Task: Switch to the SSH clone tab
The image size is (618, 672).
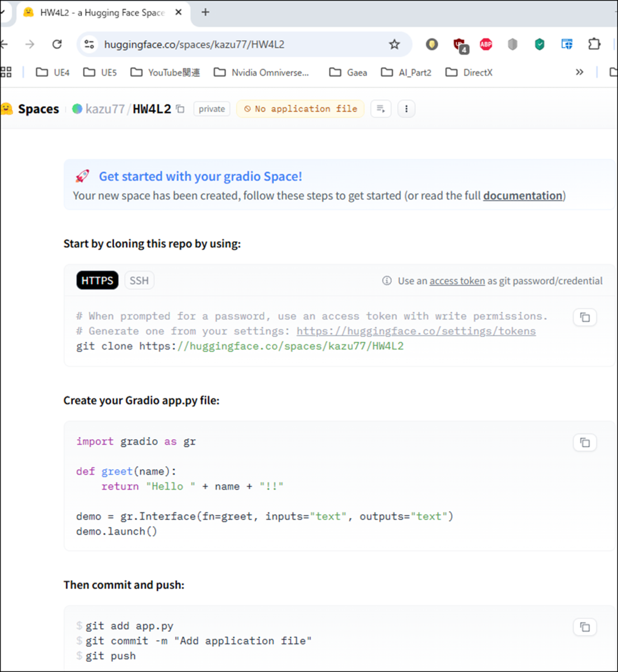Action: (139, 281)
